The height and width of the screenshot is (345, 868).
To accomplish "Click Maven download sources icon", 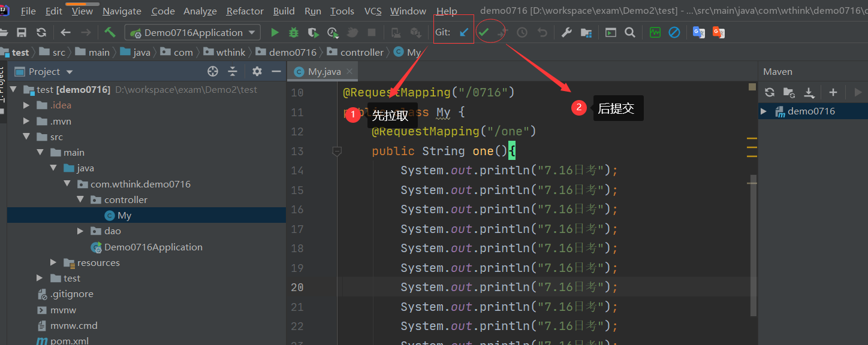I will click(809, 92).
